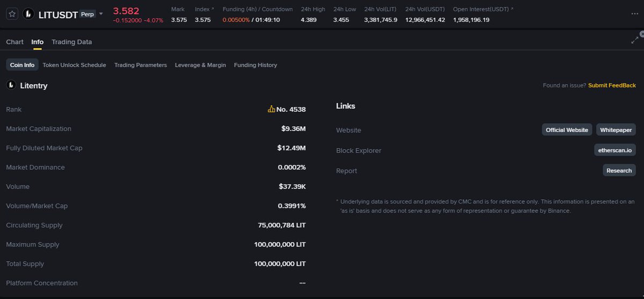644x299 pixels.
Task: Open the Open Interest details arrow
Action: [511, 9]
